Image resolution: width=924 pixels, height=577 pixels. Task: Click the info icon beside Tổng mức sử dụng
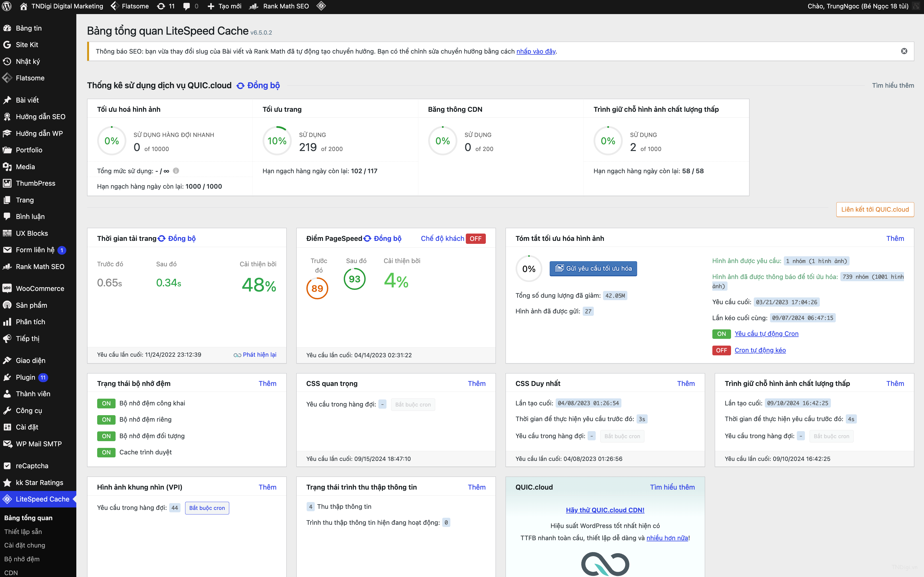pyautogui.click(x=176, y=171)
